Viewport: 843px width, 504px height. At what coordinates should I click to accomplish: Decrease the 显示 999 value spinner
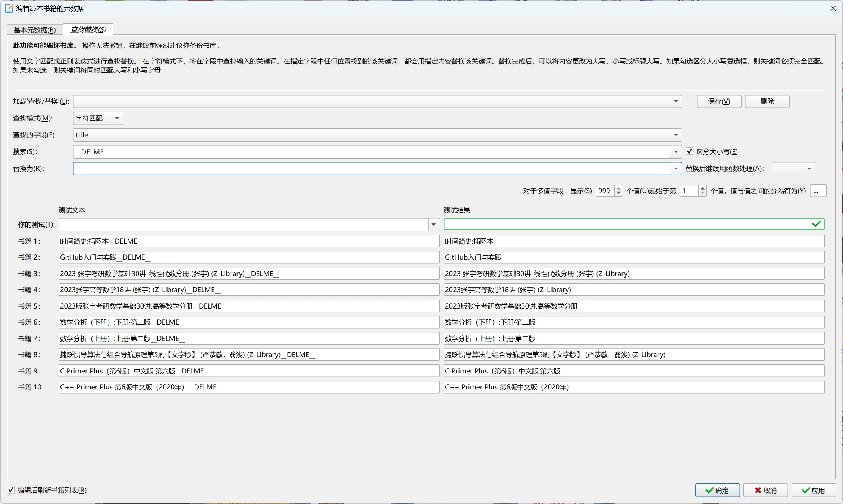click(x=618, y=193)
